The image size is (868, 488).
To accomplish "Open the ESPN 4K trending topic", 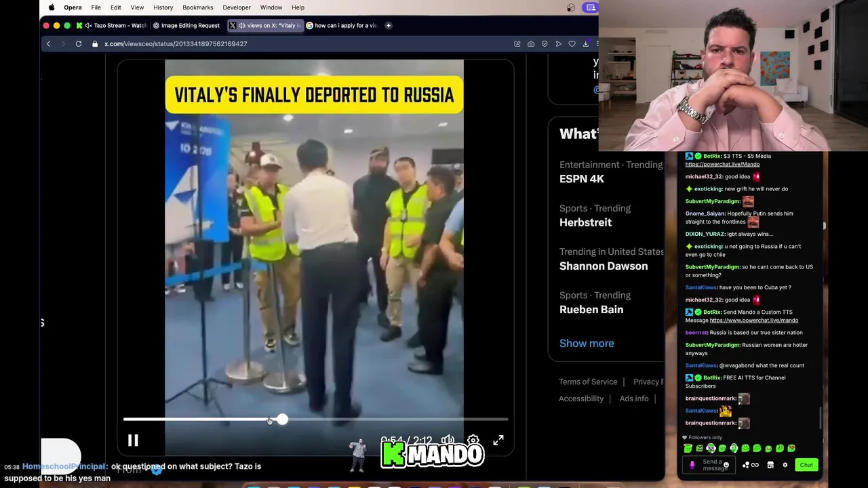I will [582, 179].
